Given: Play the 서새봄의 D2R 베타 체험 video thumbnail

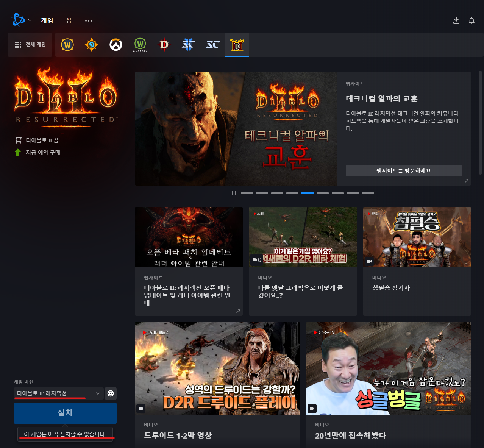Looking at the screenshot, I should [303, 237].
